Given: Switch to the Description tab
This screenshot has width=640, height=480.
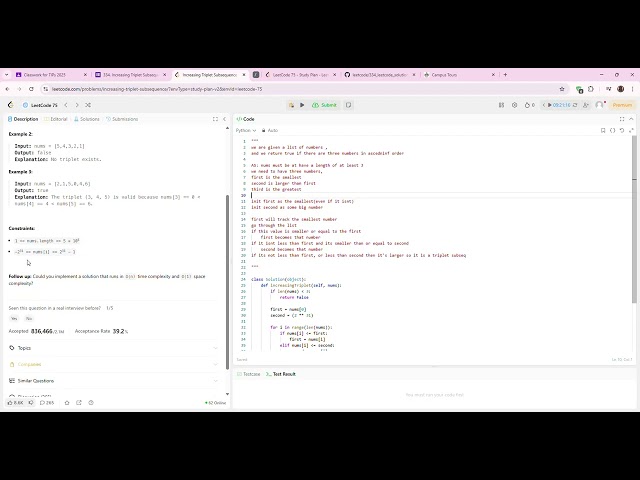Looking at the screenshot, I should pyautogui.click(x=23, y=119).
